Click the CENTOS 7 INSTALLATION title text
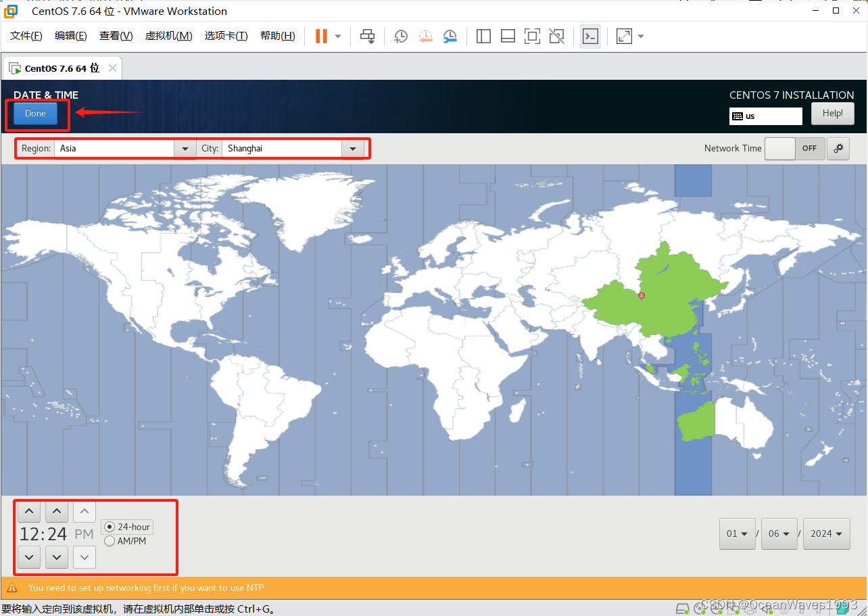 tap(792, 95)
